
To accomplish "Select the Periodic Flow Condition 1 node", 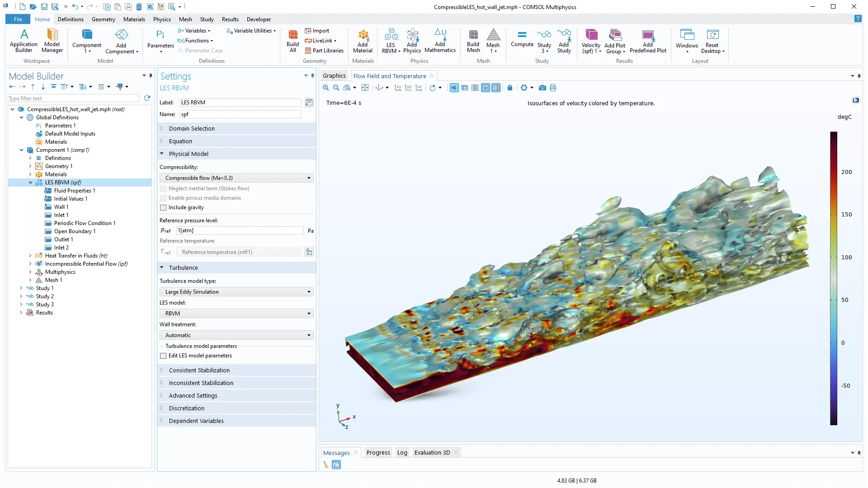I will coord(85,223).
